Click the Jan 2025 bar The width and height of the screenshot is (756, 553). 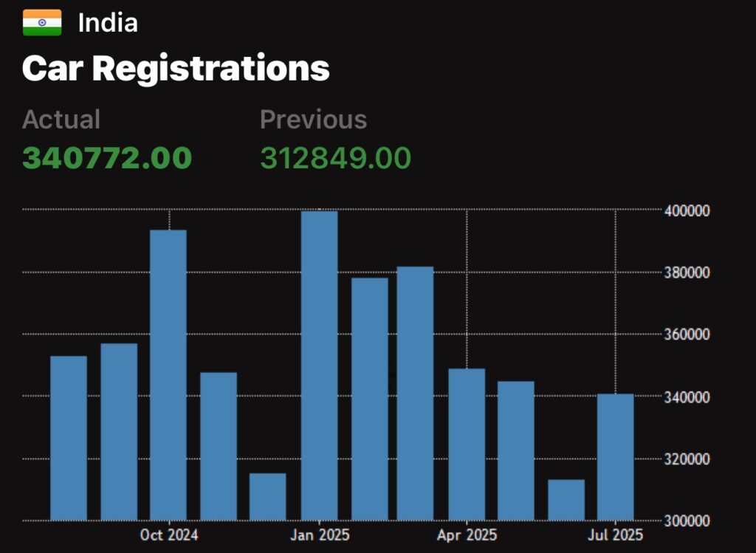click(319, 366)
